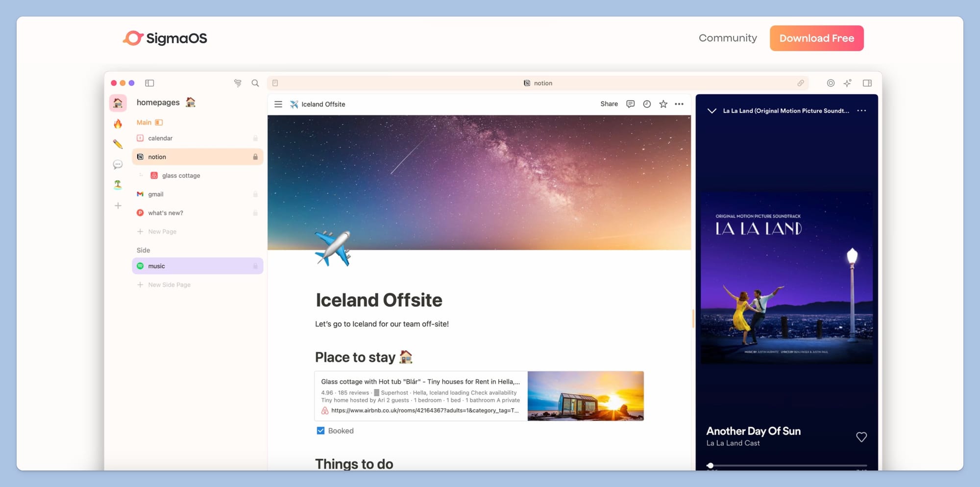Open the Community link
This screenshot has height=487, width=980.
(728, 38)
